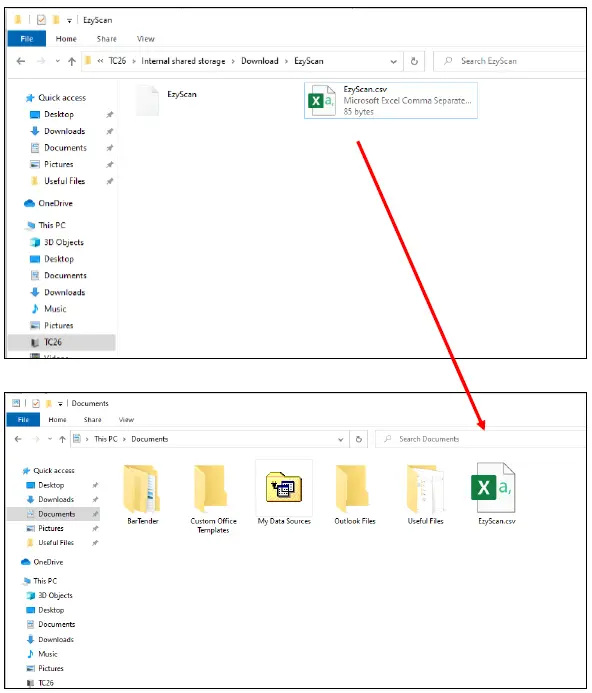The height and width of the screenshot is (693, 592).
Task: Open the View tab in Documents window
Action: [x=126, y=419]
